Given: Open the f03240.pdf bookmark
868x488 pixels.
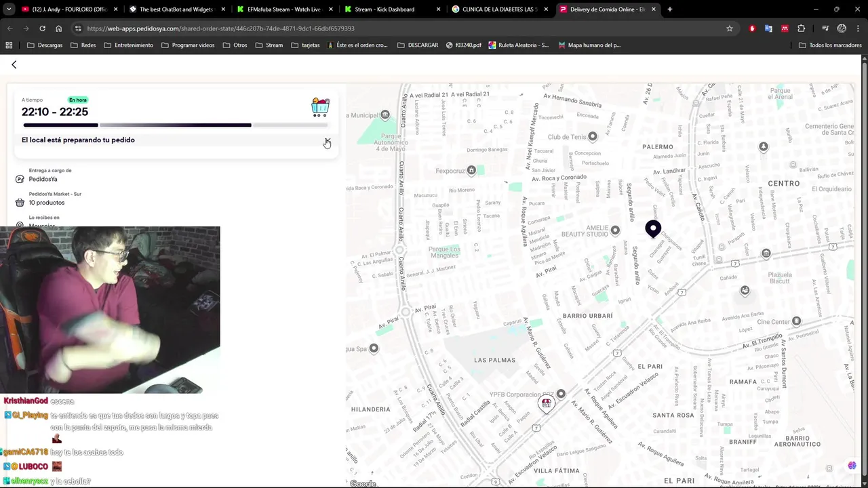Looking at the screenshot, I should click(x=464, y=45).
